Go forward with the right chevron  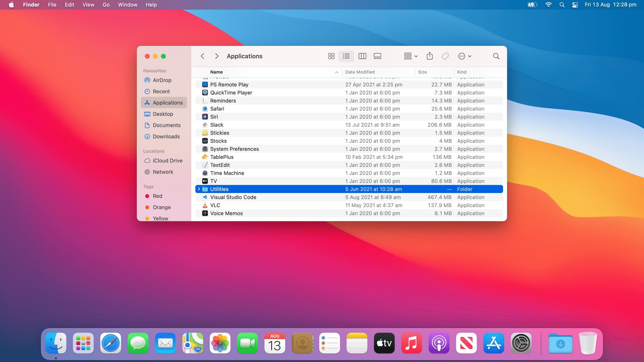[217, 56]
